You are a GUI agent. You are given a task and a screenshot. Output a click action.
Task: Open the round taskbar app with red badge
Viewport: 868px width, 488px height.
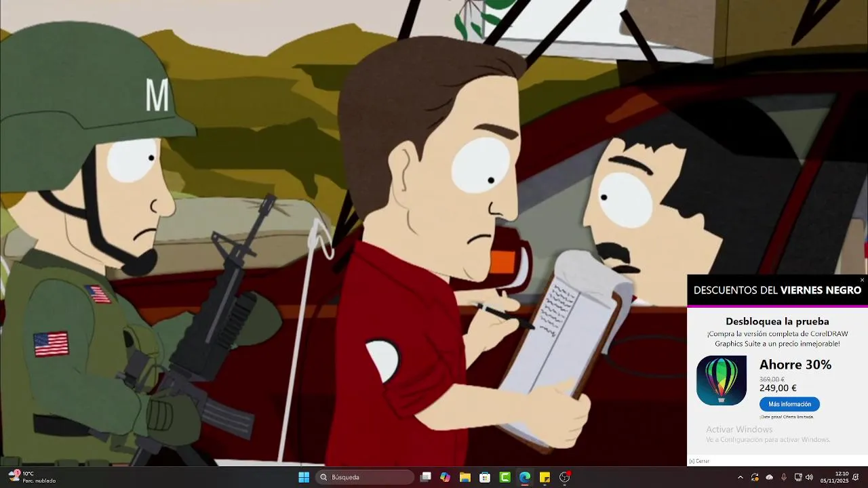pyautogui.click(x=564, y=477)
